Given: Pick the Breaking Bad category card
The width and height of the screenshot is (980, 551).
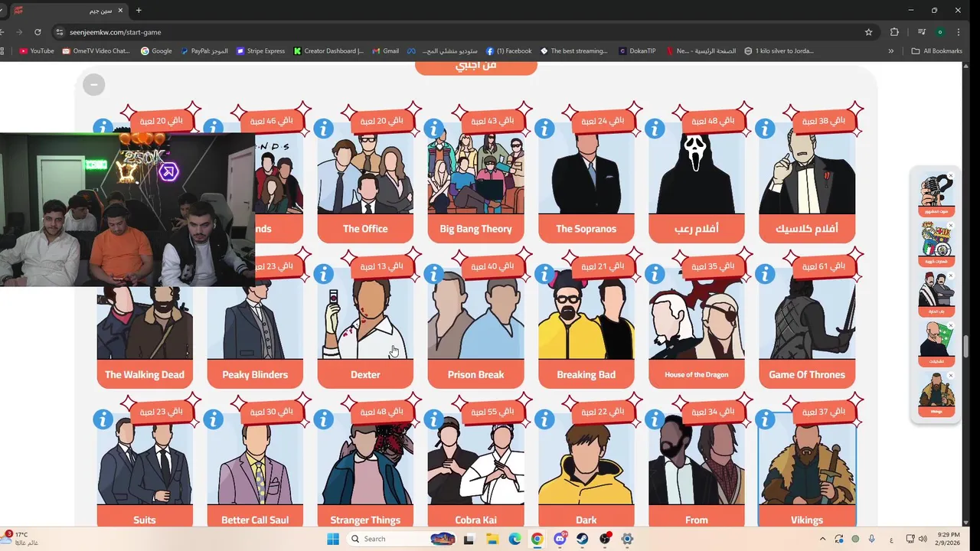Looking at the screenshot, I should (x=586, y=328).
